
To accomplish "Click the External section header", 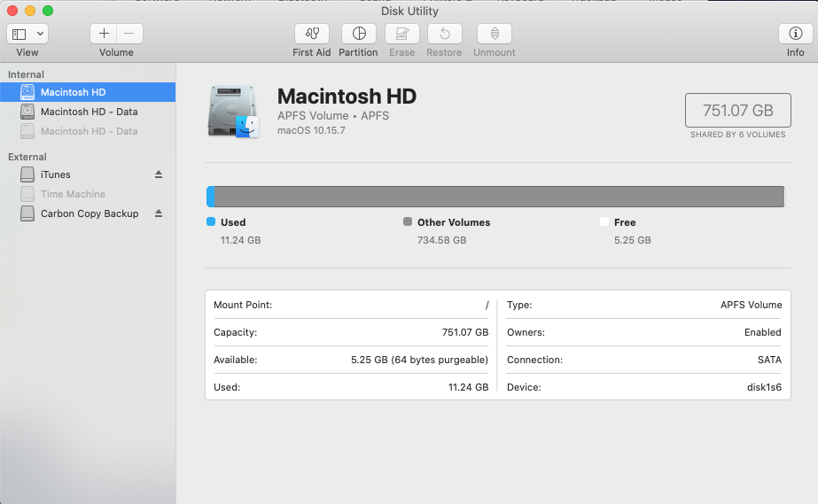I will coord(27,157).
